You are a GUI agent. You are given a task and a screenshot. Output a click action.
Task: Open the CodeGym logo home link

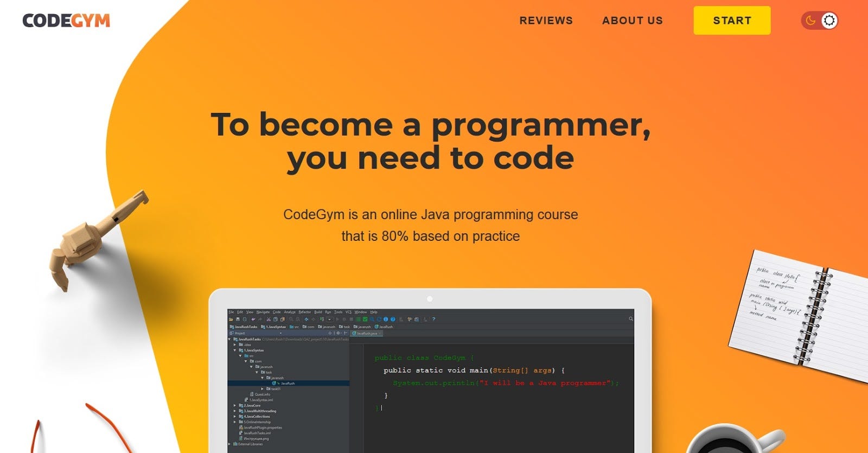(x=66, y=21)
